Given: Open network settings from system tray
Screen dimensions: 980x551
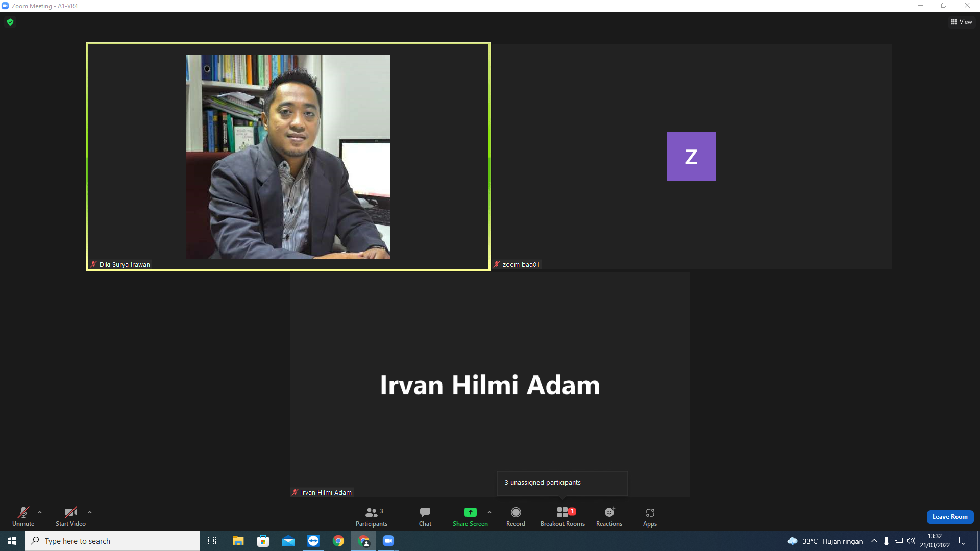Looking at the screenshot, I should click(899, 541).
